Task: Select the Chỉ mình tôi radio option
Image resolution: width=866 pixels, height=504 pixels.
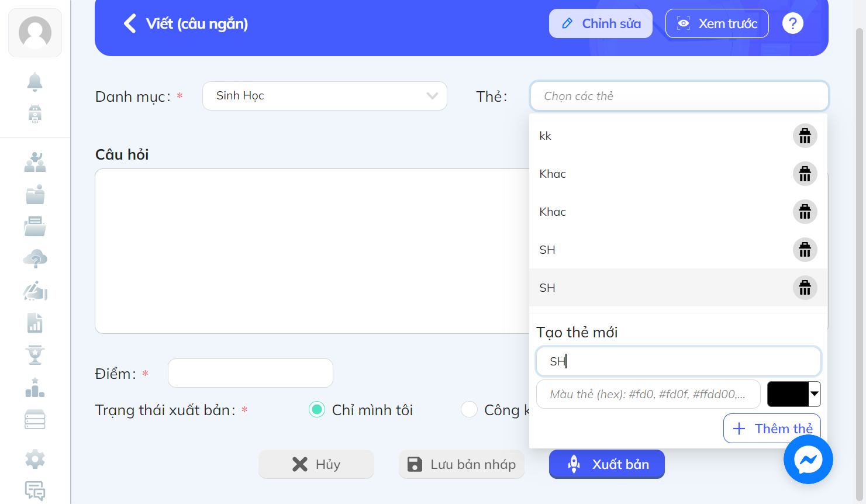Action: [x=317, y=410]
